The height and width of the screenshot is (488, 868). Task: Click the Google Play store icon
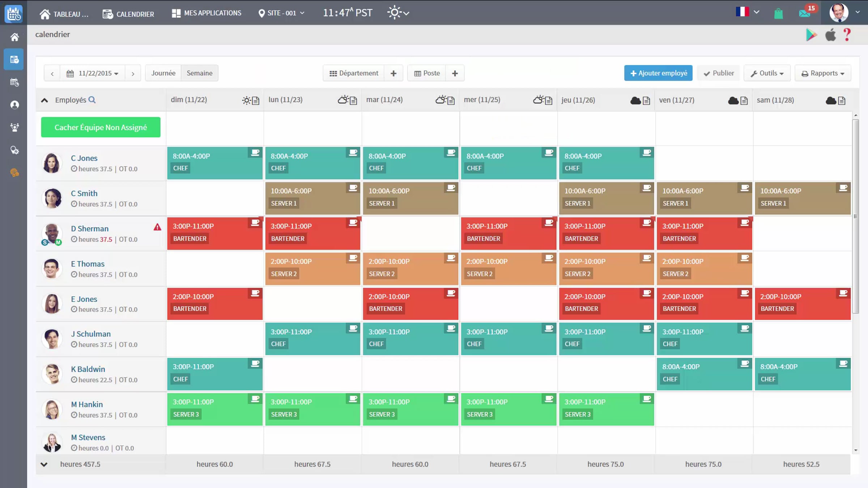811,35
